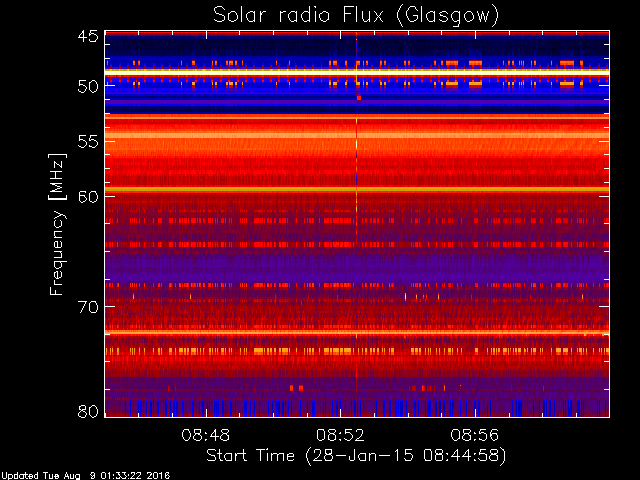Image resolution: width=640 pixels, height=480 pixels.
Task: Click the "Updated Tue Aug 9 01:33:22 2016" text
Action: (85, 476)
